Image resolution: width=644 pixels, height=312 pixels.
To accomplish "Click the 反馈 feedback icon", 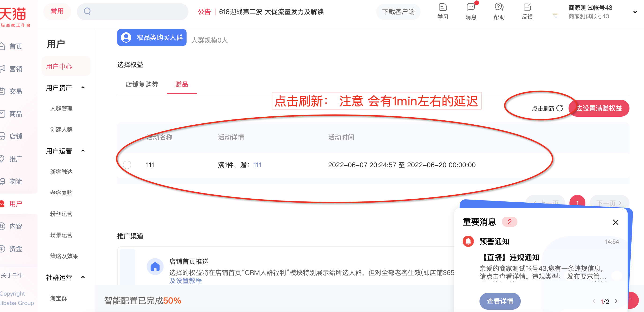I will coord(527,7).
